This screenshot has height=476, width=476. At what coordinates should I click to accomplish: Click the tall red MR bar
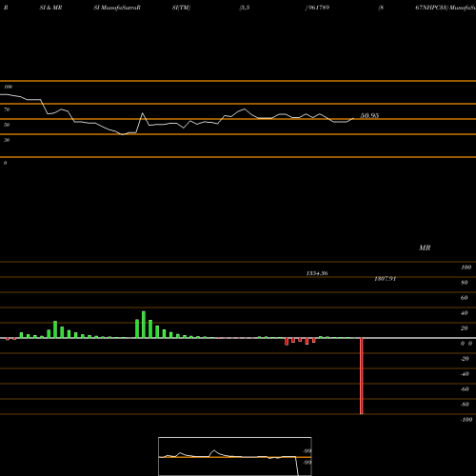coord(361,376)
